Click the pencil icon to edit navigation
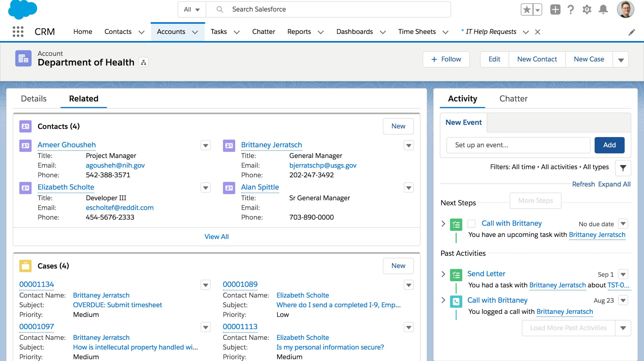 [x=632, y=32]
